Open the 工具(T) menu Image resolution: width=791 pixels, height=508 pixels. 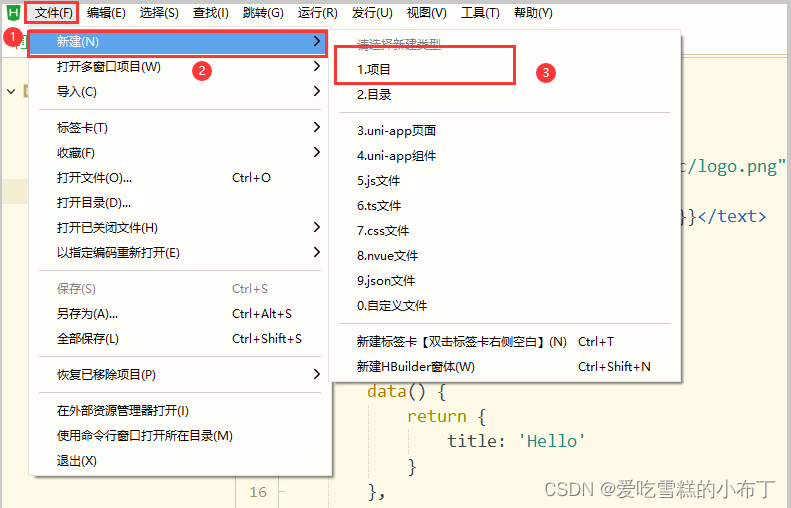(x=480, y=13)
